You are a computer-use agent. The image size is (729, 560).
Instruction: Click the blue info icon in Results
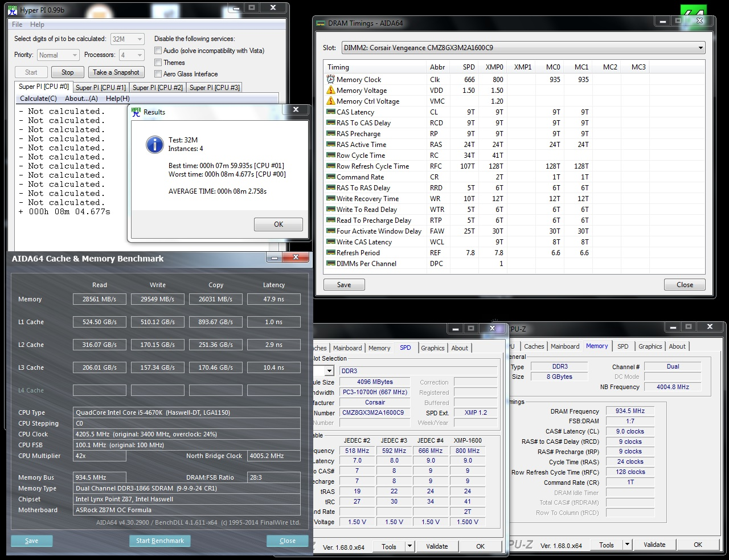click(x=155, y=144)
